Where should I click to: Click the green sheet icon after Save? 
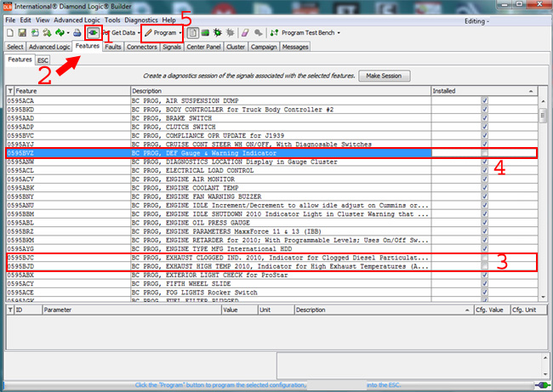35,33
